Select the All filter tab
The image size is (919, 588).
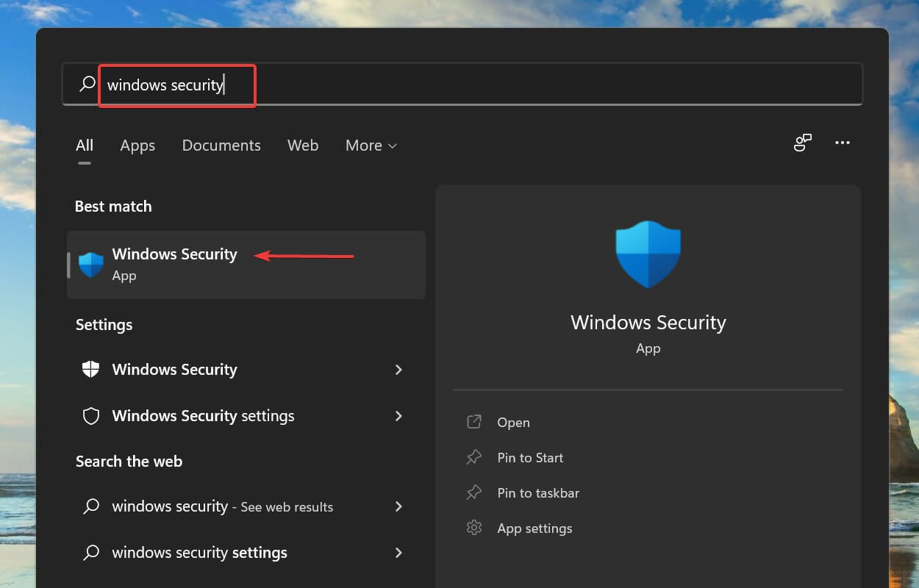(x=85, y=146)
